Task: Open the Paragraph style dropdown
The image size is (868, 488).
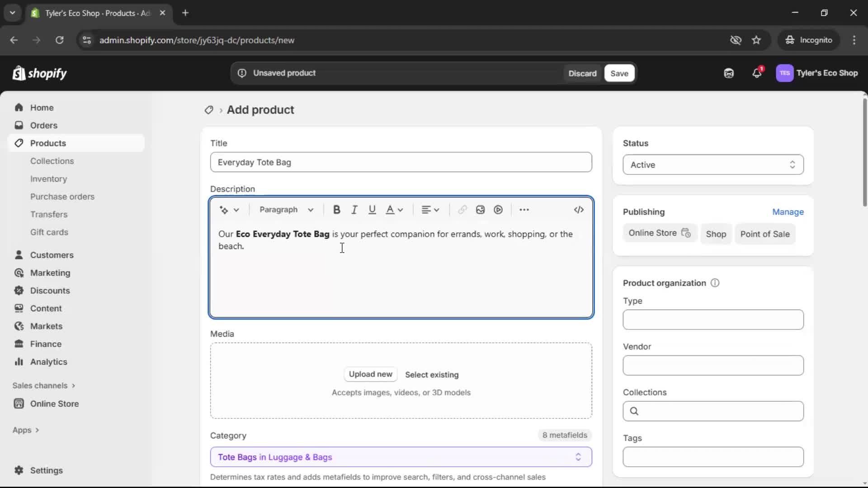Action: (287, 210)
